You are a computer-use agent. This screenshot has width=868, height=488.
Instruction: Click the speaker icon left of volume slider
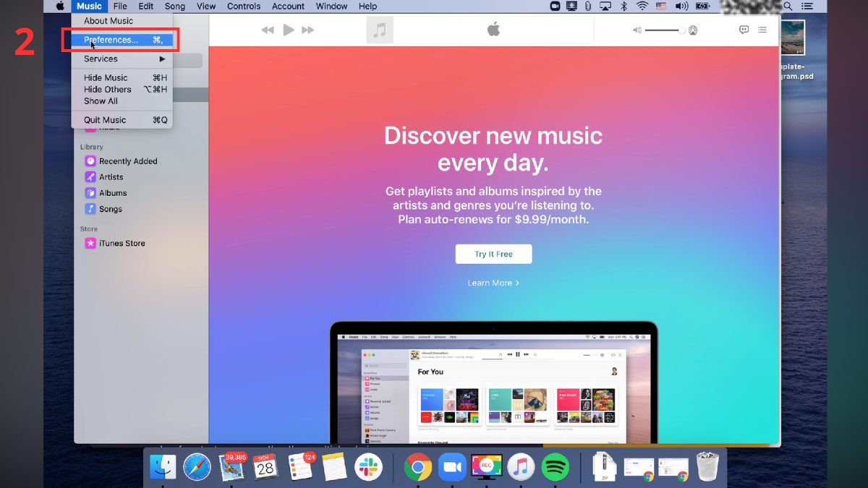click(637, 30)
